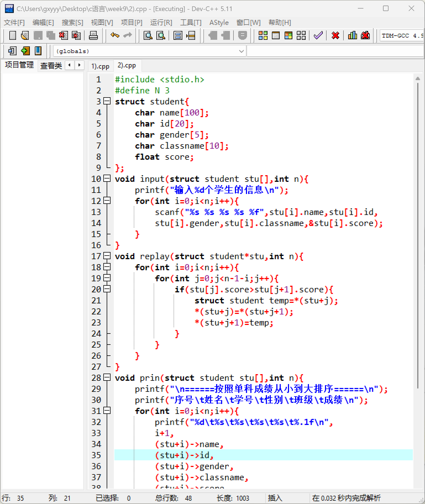Click the grayed Redo arrow icon

pyautogui.click(x=127, y=35)
